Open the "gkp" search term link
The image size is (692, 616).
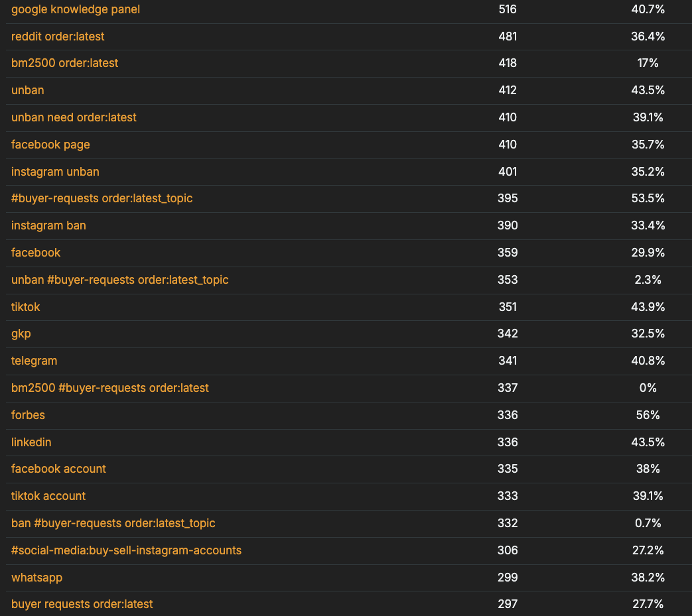click(x=21, y=334)
